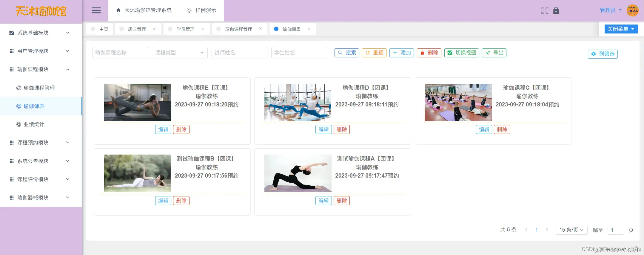Open 瑜伽课程E thumbnail image
Screen dimensions: 644x255
coord(137,102)
